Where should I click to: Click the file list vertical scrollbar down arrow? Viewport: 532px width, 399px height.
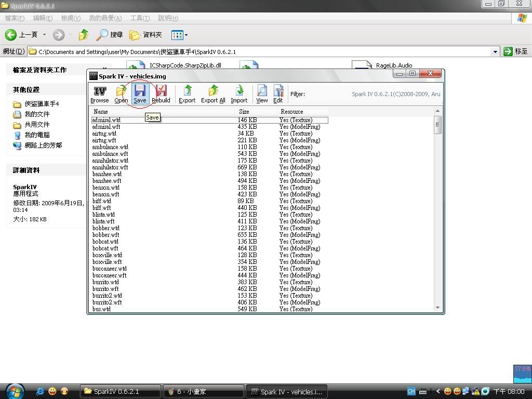437,308
